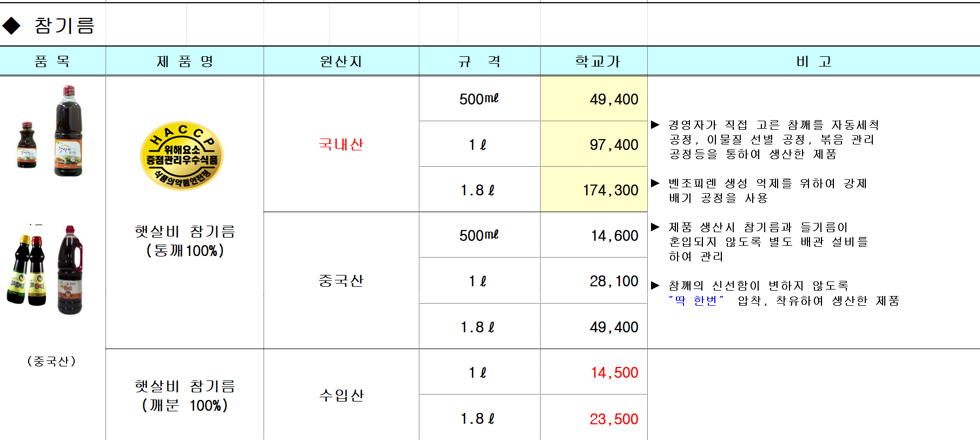Click the arrow bullet before 벤조피렌 note
Image resolution: width=980 pixels, height=440 pixels.
coord(655,183)
